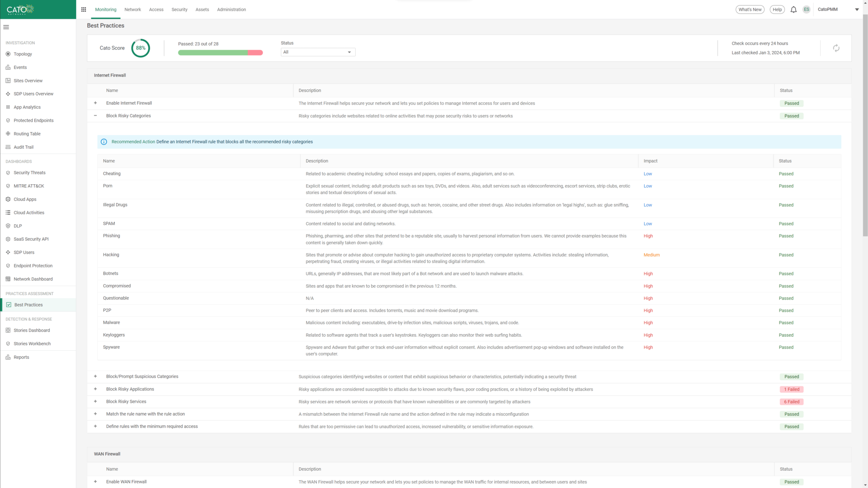868x488 pixels.
Task: Open Help
Action: [777, 9]
